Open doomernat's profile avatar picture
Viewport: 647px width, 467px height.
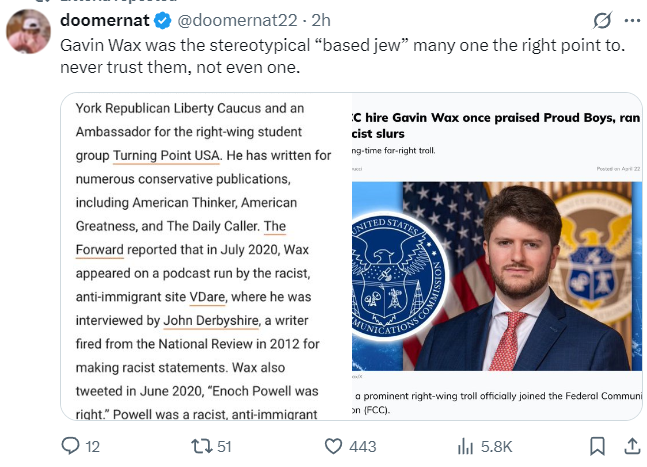(29, 31)
